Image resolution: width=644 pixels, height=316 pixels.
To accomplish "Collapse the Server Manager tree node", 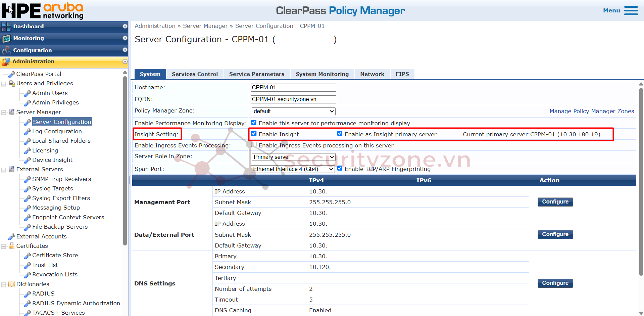I will coord(4,113).
